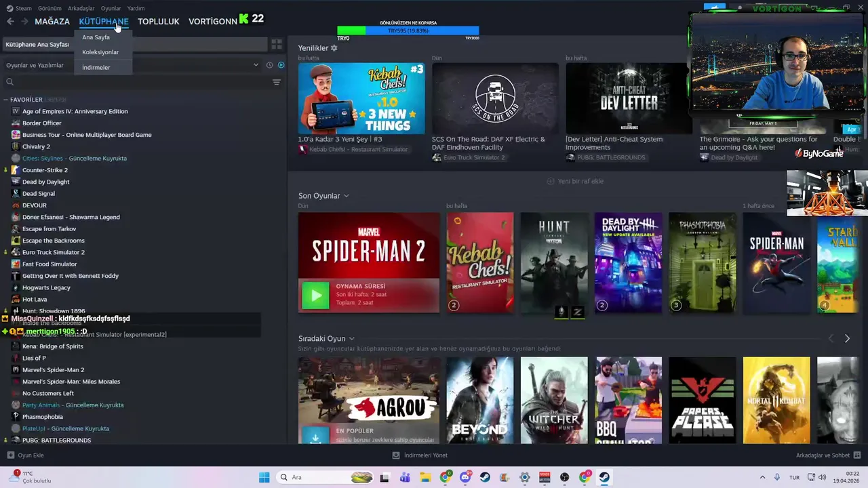Open The Witcher Wild Hunt cover
The height and width of the screenshot is (488, 868).
click(x=554, y=401)
